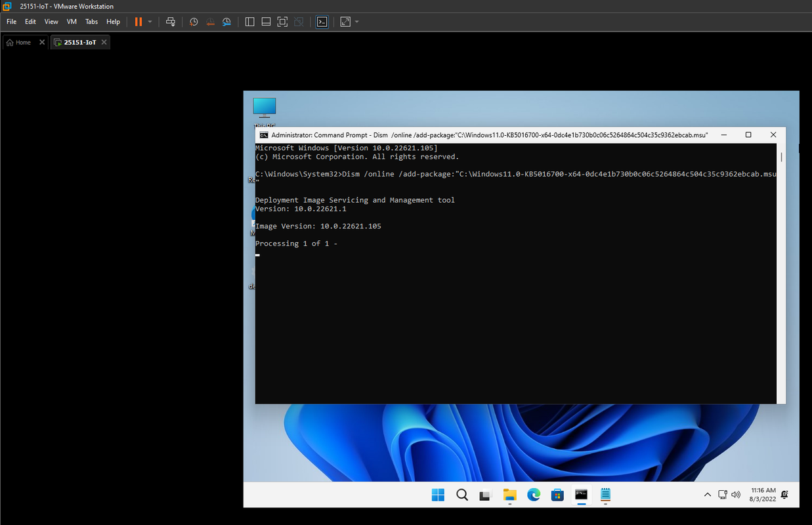Image resolution: width=812 pixels, height=525 pixels.
Task: Pause the virtual machine with orange button
Action: coord(139,22)
